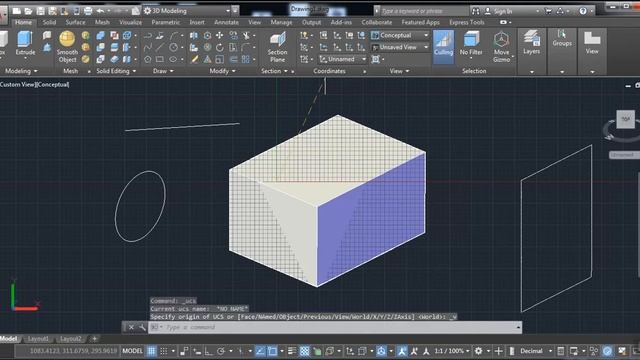Open the Groups panel button
Screen dimensions: 640x360
pos(562,38)
